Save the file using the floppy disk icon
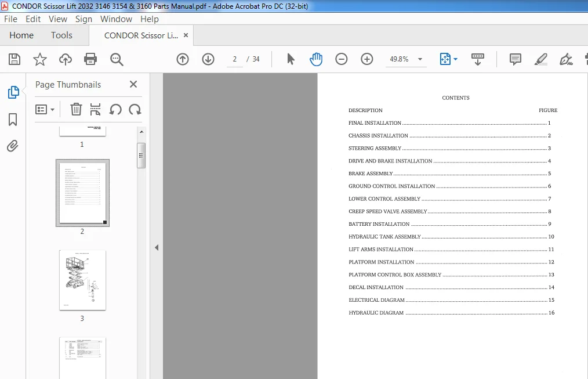Screen dimensions: 588x379 [14, 59]
